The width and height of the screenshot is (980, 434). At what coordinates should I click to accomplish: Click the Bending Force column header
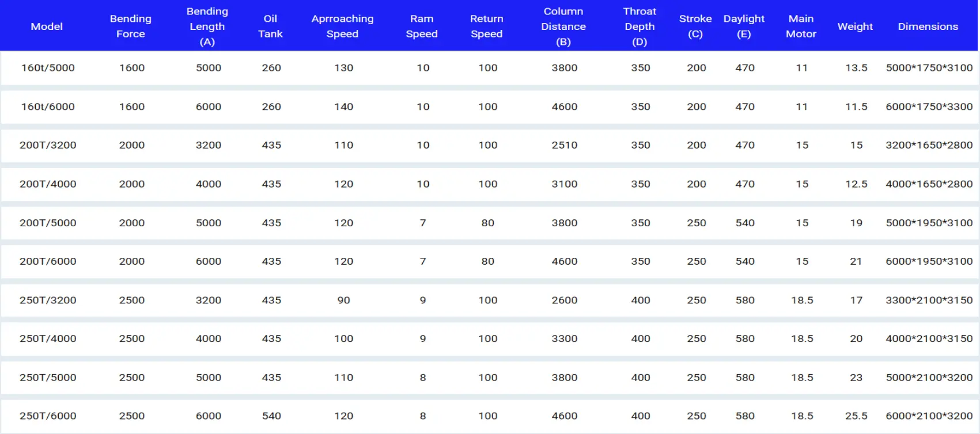point(131,26)
